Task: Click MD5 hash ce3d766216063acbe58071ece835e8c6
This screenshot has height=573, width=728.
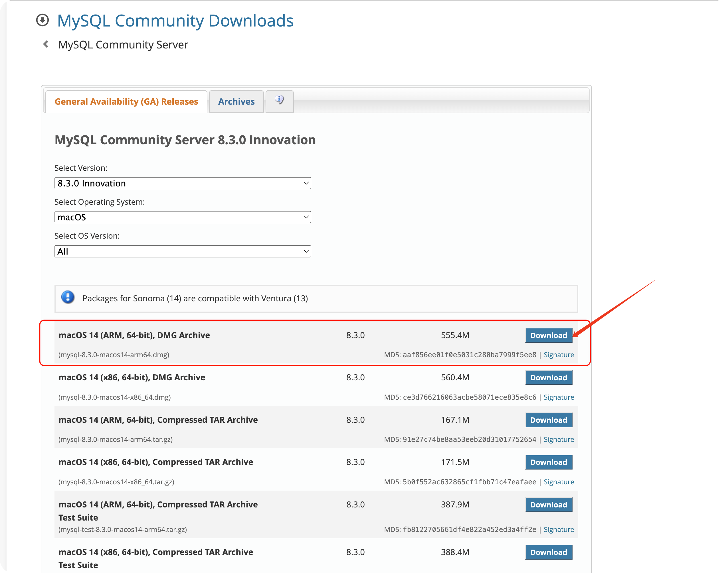Action: point(469,397)
